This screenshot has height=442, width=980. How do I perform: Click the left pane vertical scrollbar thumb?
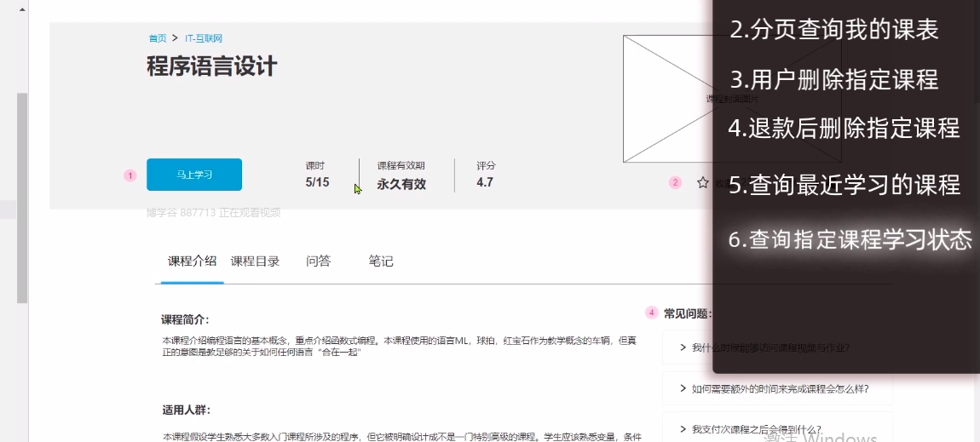tap(22, 198)
